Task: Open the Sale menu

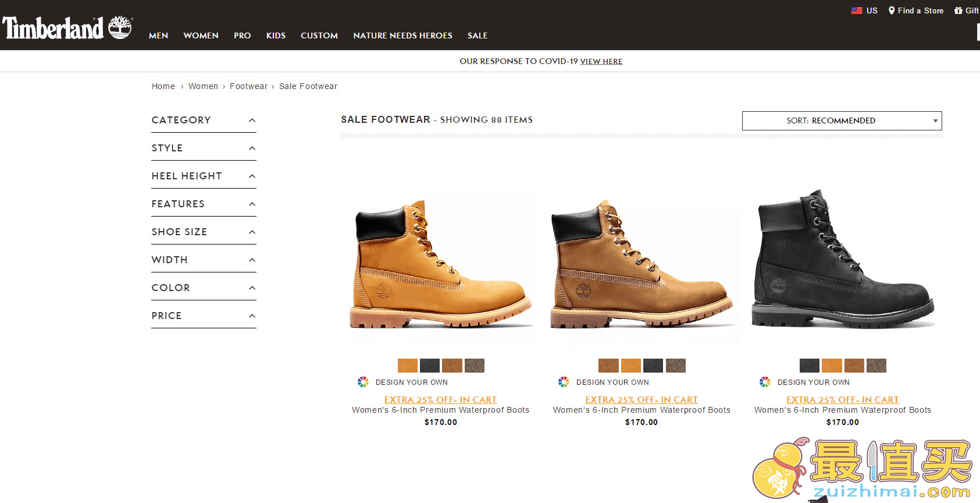Action: 477,36
